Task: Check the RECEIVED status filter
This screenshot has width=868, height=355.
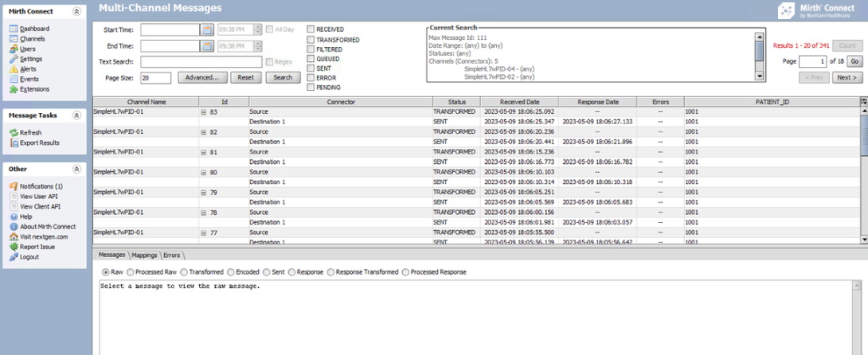Action: point(311,29)
